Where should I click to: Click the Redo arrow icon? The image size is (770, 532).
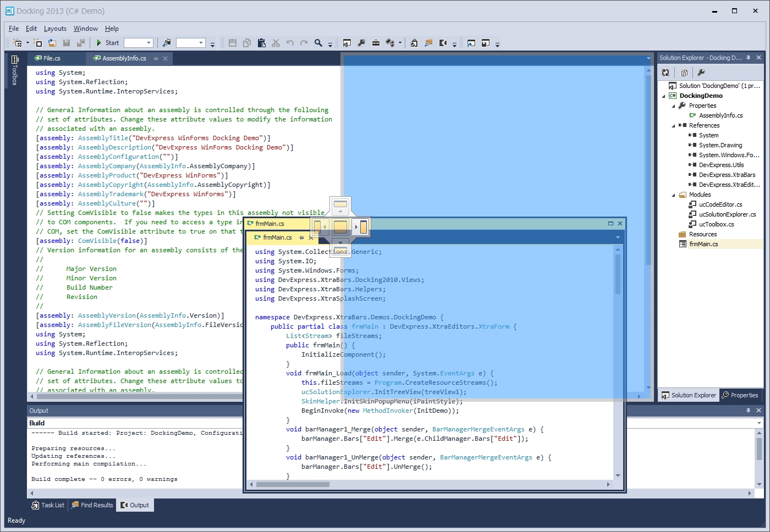pyautogui.click(x=304, y=43)
